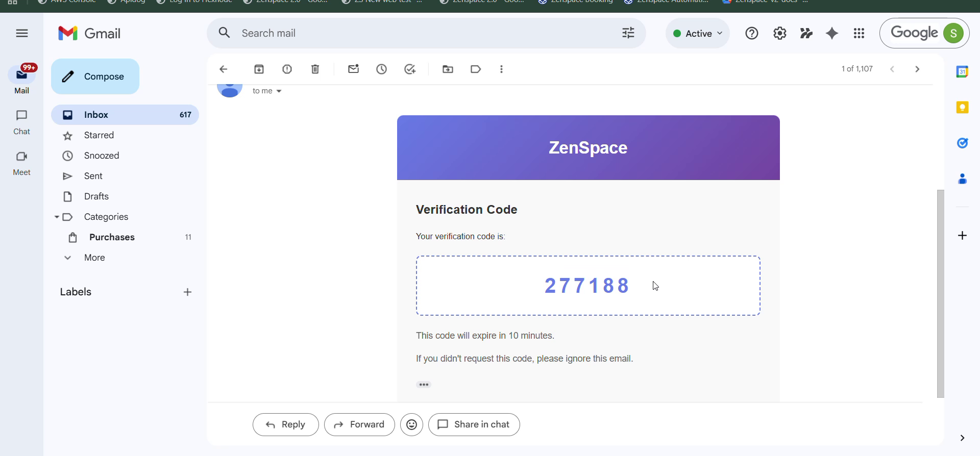Open the quick settings sparkle-pen icon
The image size is (980, 456).
(x=806, y=33)
